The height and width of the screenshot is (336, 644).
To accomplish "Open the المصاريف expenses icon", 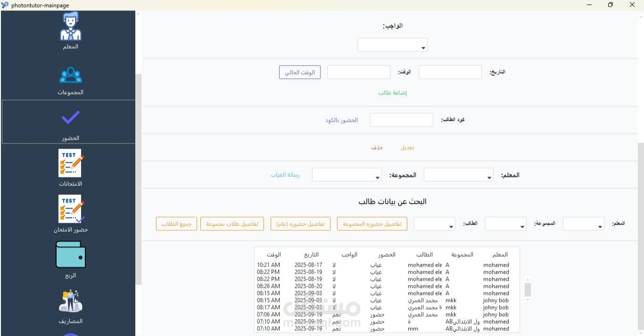I will pos(71,301).
